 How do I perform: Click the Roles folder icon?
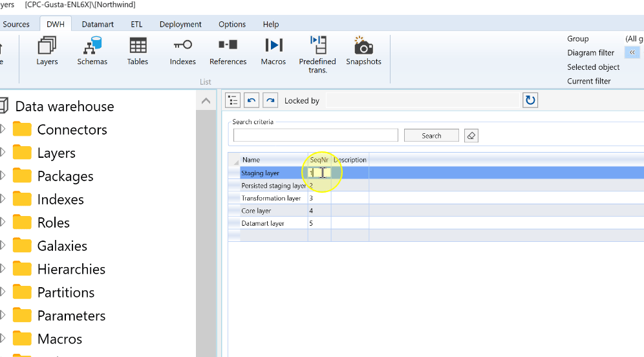[22, 222]
